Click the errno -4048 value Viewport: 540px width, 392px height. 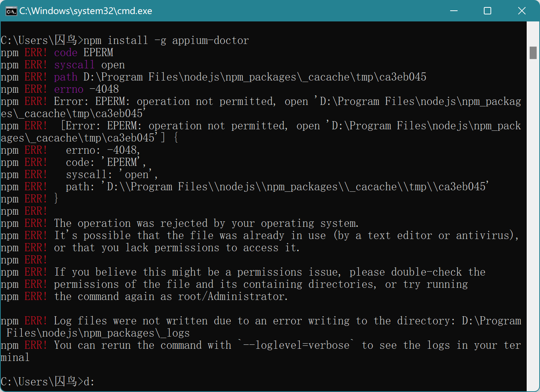[x=104, y=89]
